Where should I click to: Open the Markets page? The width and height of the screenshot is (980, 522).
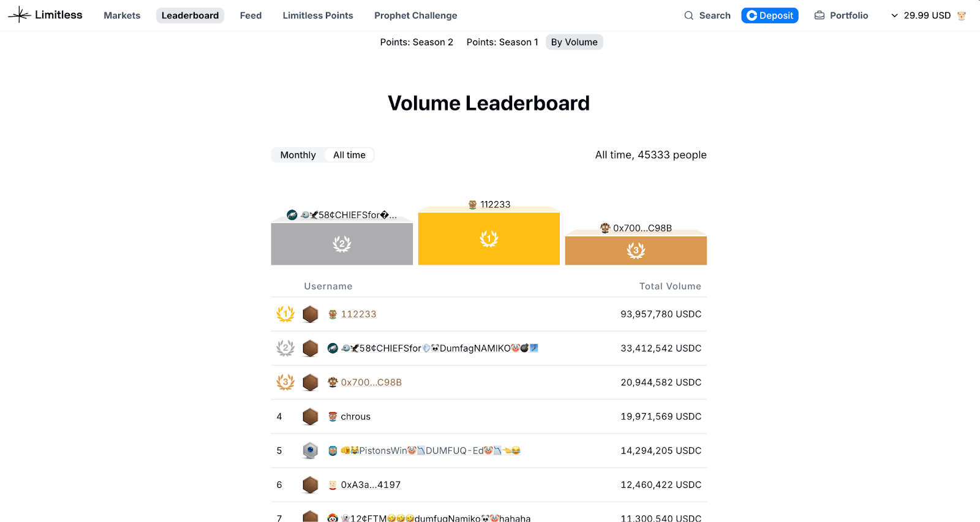[122, 15]
